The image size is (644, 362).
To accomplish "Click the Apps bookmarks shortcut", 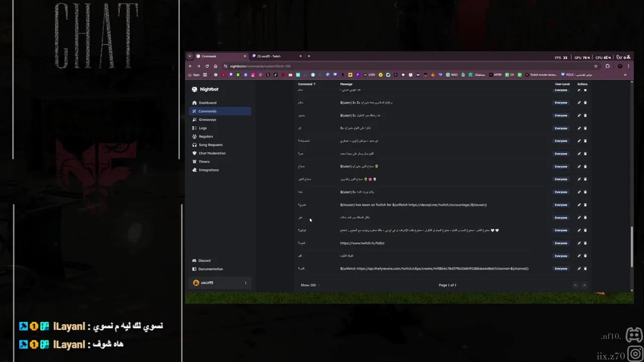I will point(193,74).
